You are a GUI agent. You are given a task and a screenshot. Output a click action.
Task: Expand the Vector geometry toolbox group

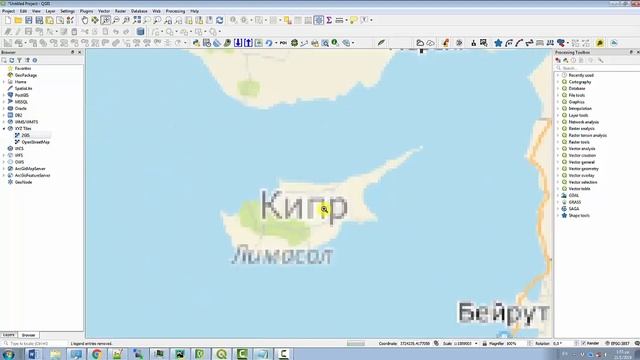point(558,169)
